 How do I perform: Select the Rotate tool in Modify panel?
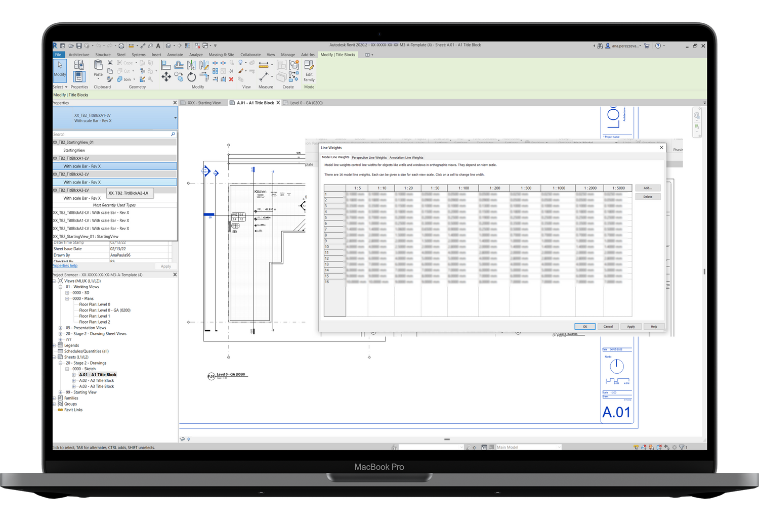point(191,77)
